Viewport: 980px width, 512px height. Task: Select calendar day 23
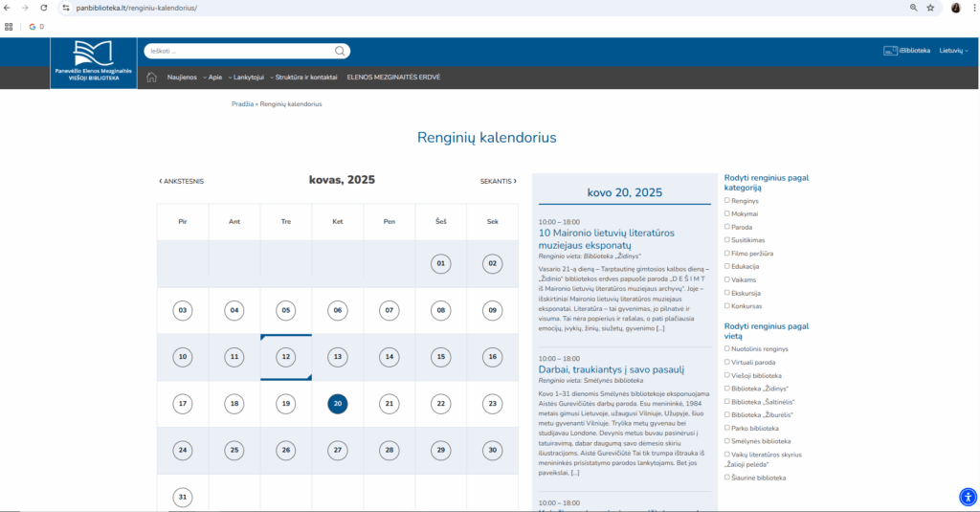coord(493,404)
